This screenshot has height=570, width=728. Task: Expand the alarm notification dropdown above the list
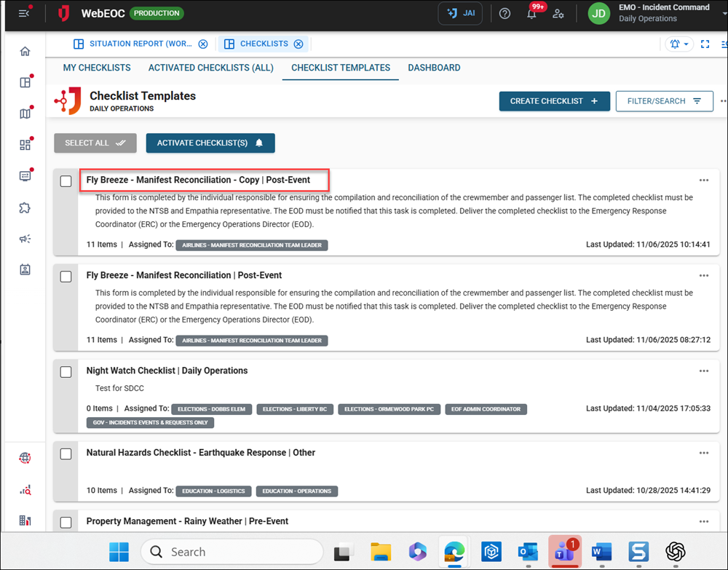pyautogui.click(x=678, y=44)
